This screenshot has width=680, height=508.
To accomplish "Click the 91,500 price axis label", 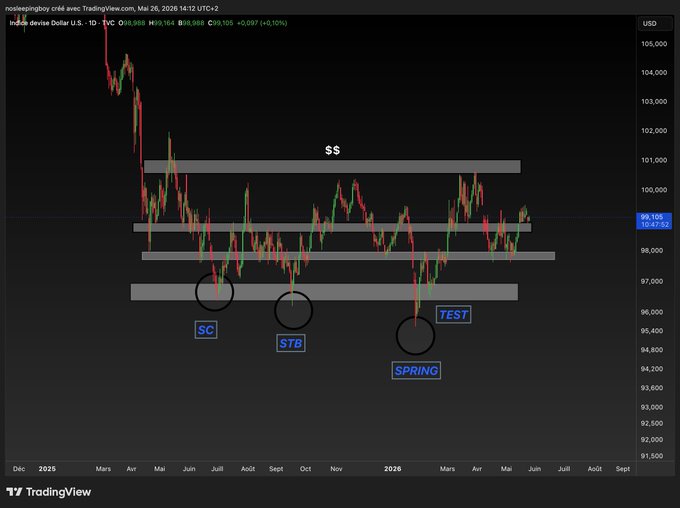I will click(652, 456).
